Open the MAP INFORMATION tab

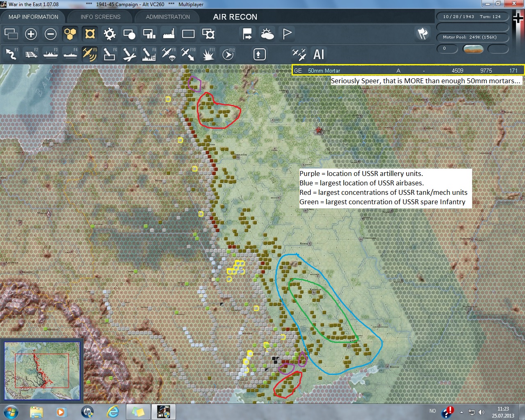[x=33, y=17]
